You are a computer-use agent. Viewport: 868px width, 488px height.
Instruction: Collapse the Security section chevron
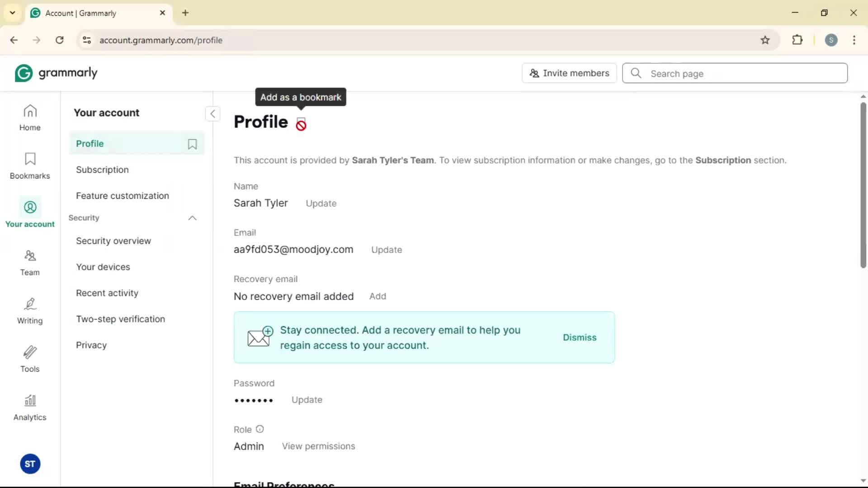pos(192,218)
